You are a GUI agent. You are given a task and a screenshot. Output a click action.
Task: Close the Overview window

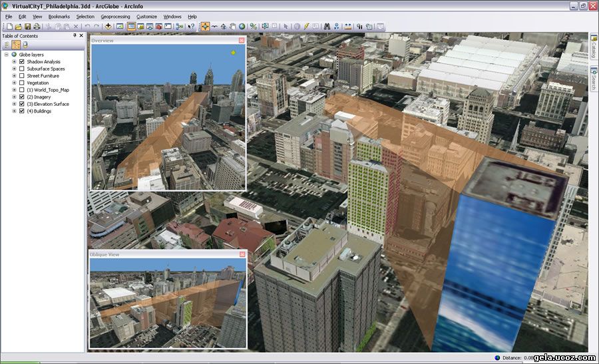click(242, 40)
